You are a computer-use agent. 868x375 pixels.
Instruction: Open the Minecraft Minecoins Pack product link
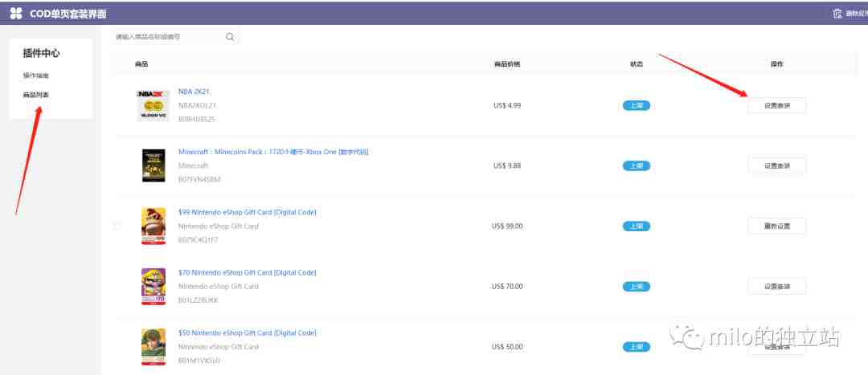pyautogui.click(x=273, y=152)
